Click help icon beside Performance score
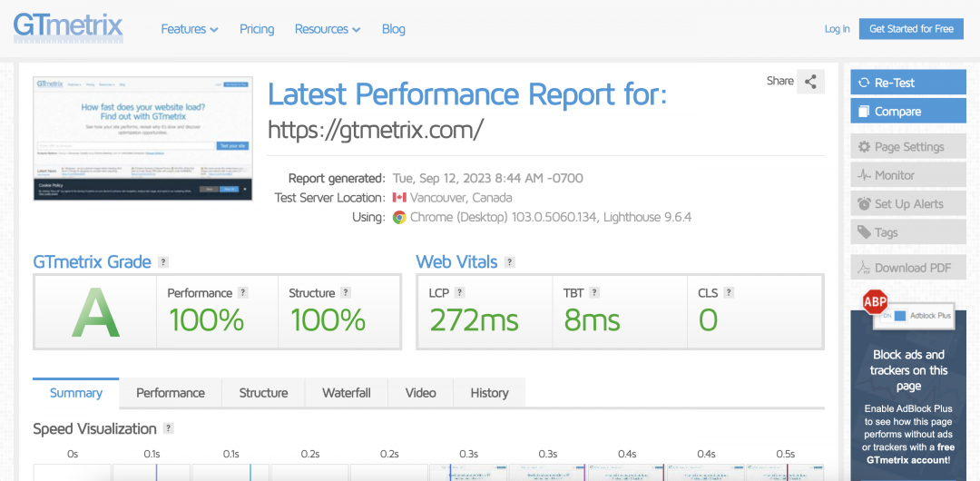 [243, 293]
